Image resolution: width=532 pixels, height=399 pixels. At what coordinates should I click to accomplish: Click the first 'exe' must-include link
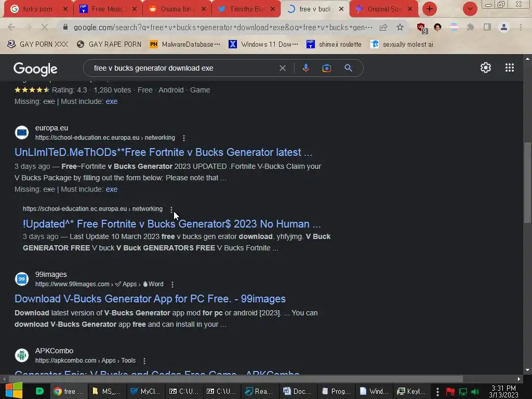point(112,101)
